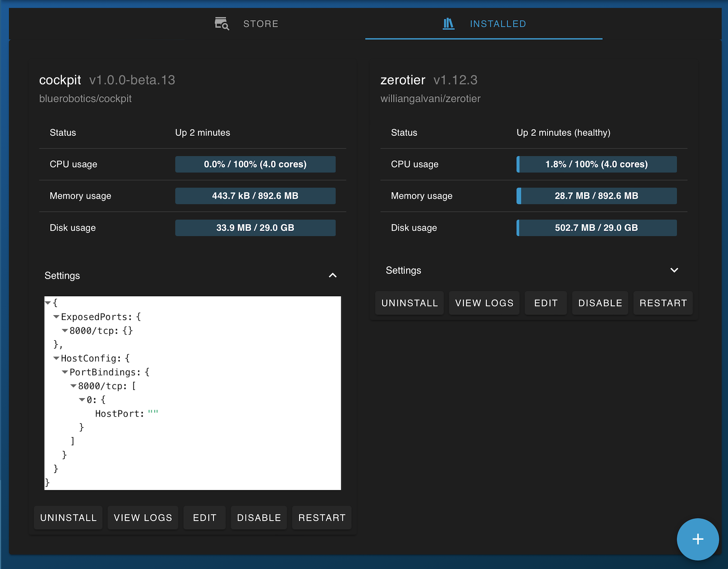
Task: Disable the zerotier extension
Action: (600, 303)
